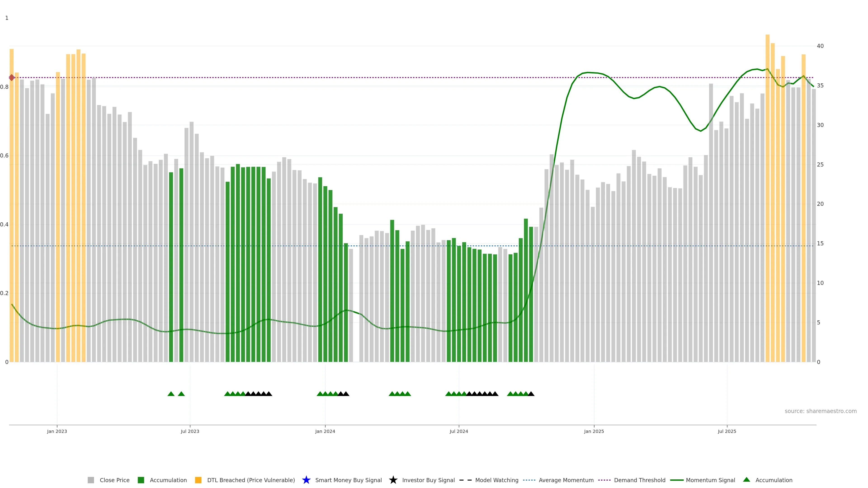
Task: Click the dotted Average Momentum legend line
Action: point(529,480)
